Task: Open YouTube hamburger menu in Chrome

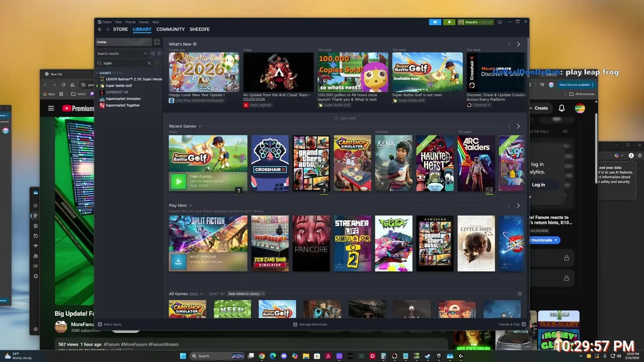Action: click(51, 108)
